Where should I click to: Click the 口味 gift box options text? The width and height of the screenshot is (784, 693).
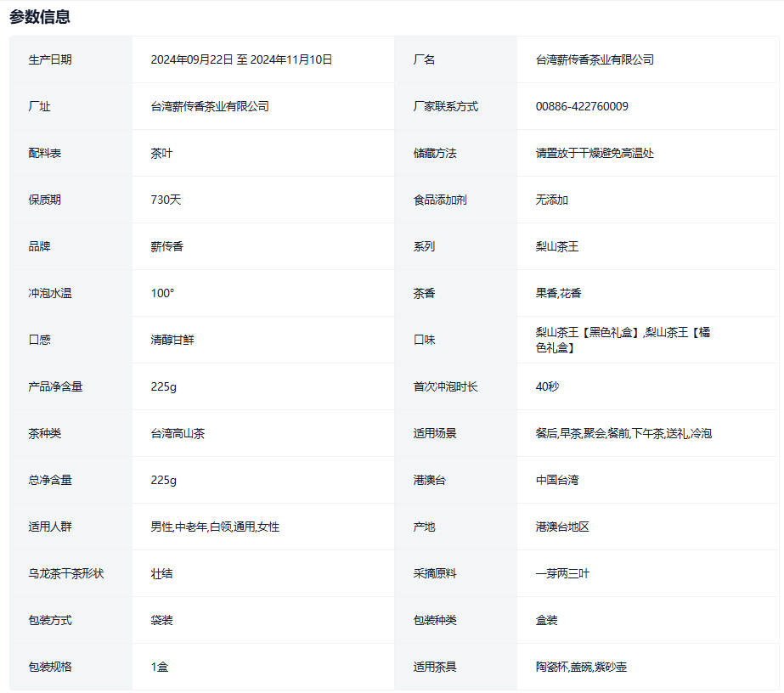tap(622, 340)
